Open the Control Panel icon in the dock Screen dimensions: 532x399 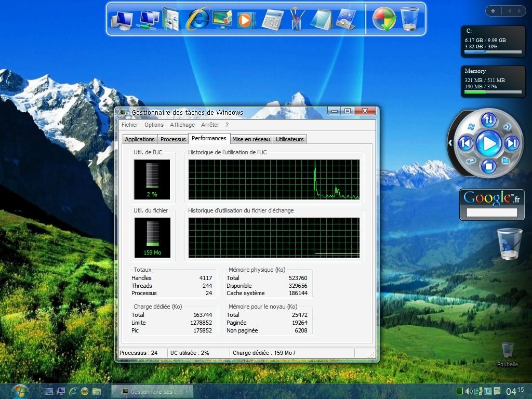click(345, 20)
